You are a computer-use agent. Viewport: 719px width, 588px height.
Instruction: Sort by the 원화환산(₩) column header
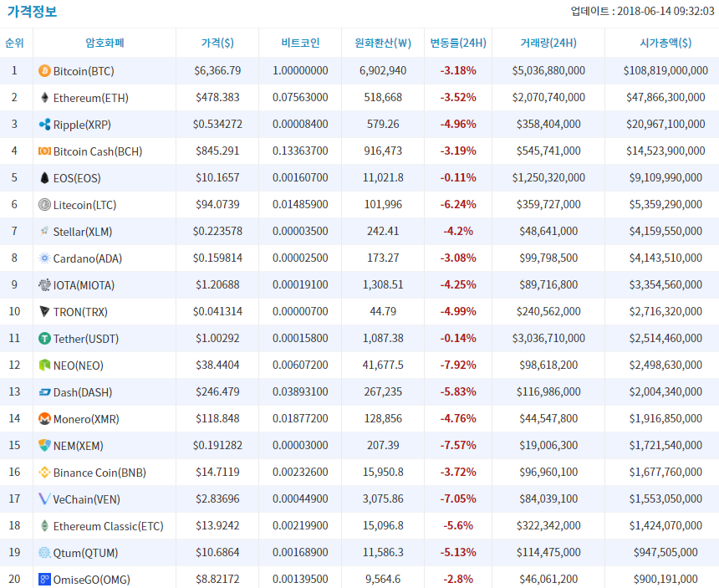(383, 43)
